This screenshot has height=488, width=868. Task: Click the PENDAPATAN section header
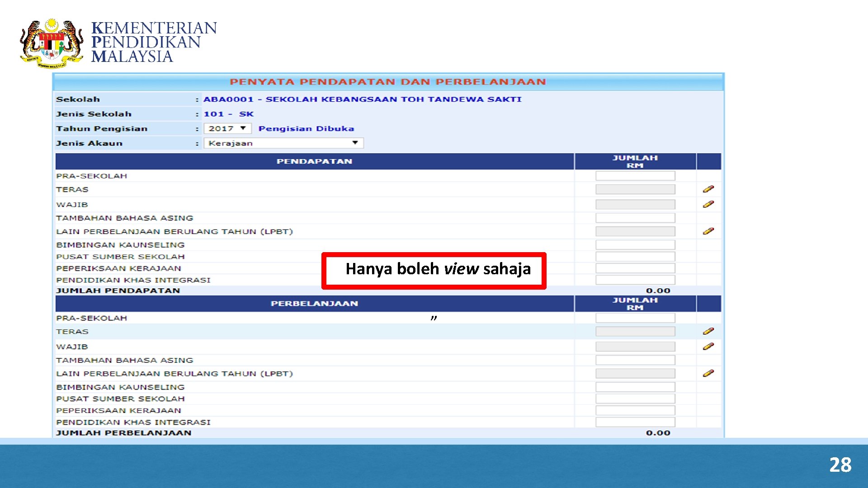click(315, 161)
